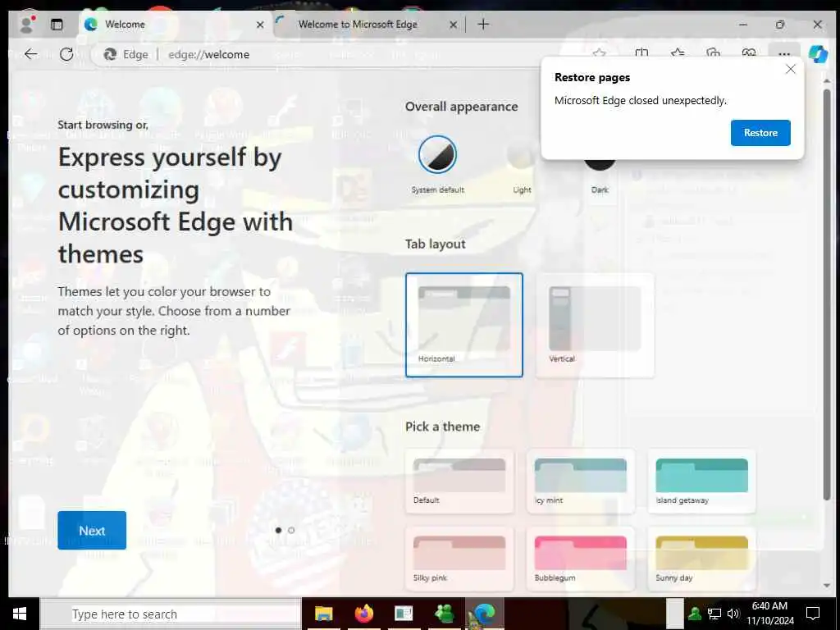Pick the Sunny day theme
The image size is (840, 630).
tap(702, 558)
